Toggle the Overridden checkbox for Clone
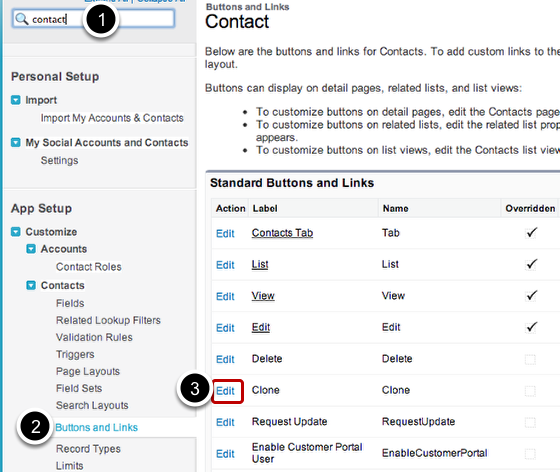Screen dimensions: 560x472 [x=530, y=391]
